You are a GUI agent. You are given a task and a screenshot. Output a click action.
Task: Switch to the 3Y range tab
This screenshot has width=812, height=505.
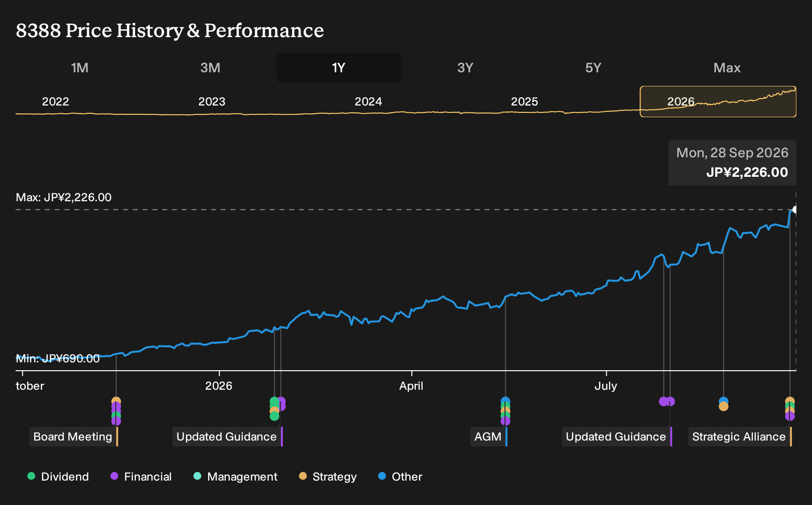point(465,67)
